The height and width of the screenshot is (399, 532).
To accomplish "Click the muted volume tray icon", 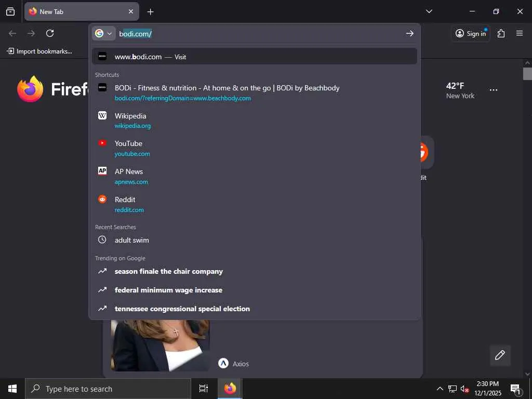I will [x=464, y=389].
